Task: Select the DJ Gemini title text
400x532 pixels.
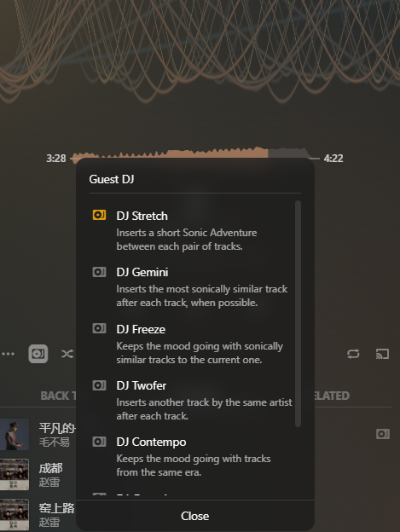Action: pyautogui.click(x=142, y=272)
